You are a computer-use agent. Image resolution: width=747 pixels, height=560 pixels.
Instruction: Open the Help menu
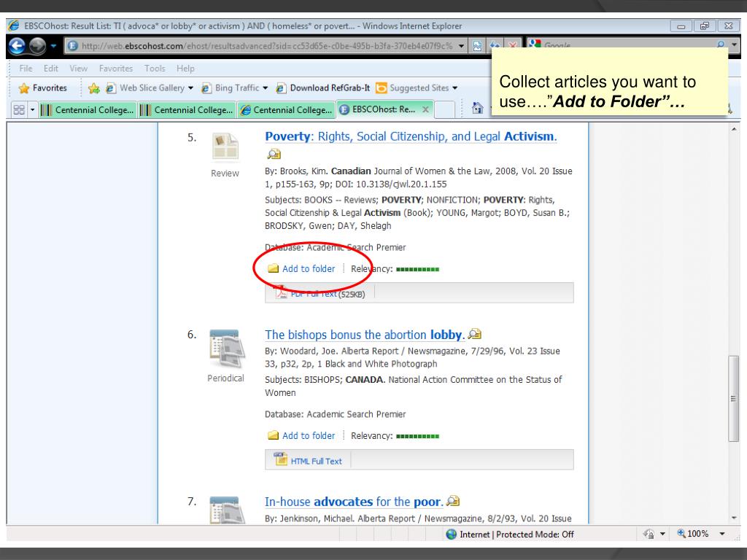pyautogui.click(x=185, y=69)
